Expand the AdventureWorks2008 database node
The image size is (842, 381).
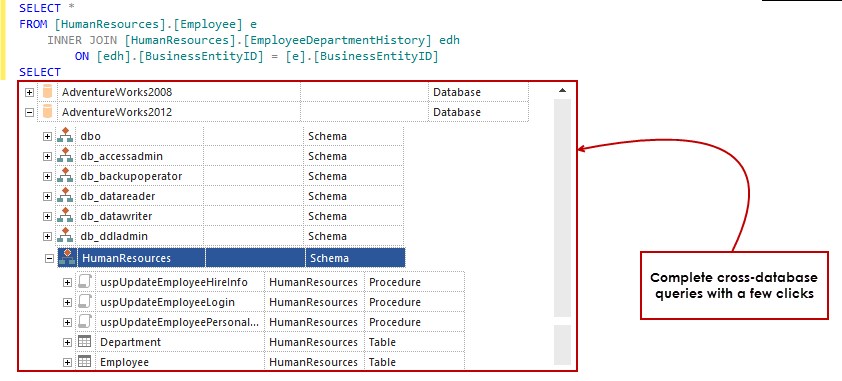click(30, 92)
